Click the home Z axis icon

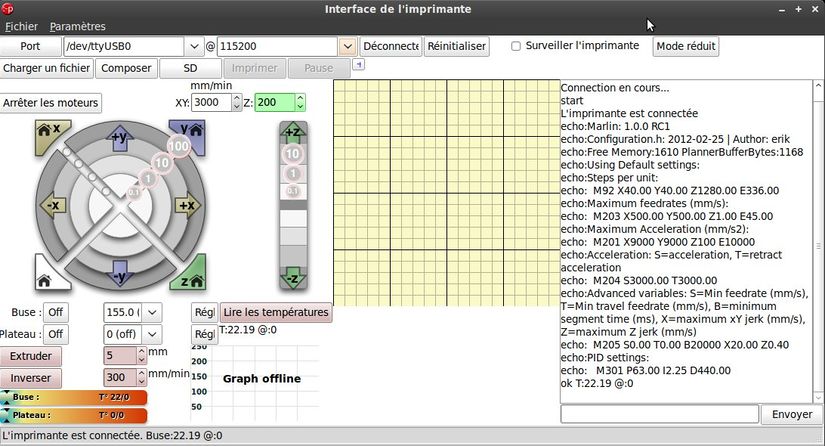click(190, 279)
